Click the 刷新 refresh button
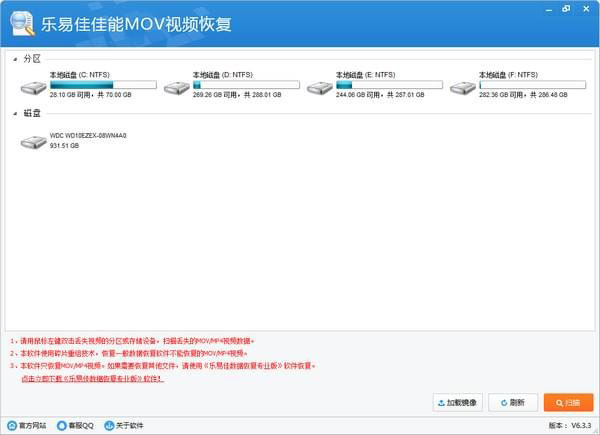Screen dimensions: 600x435 (x=513, y=402)
